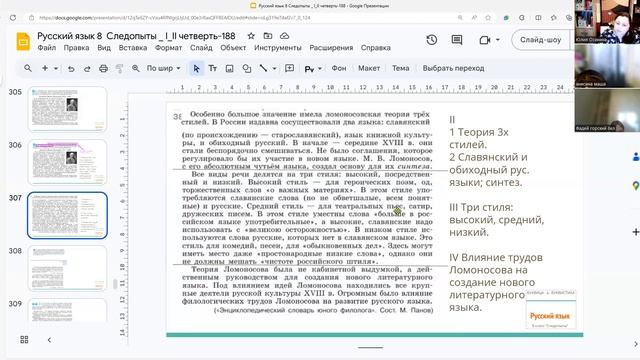Open the Формат menu
The image size is (640, 360).
point(168,48)
